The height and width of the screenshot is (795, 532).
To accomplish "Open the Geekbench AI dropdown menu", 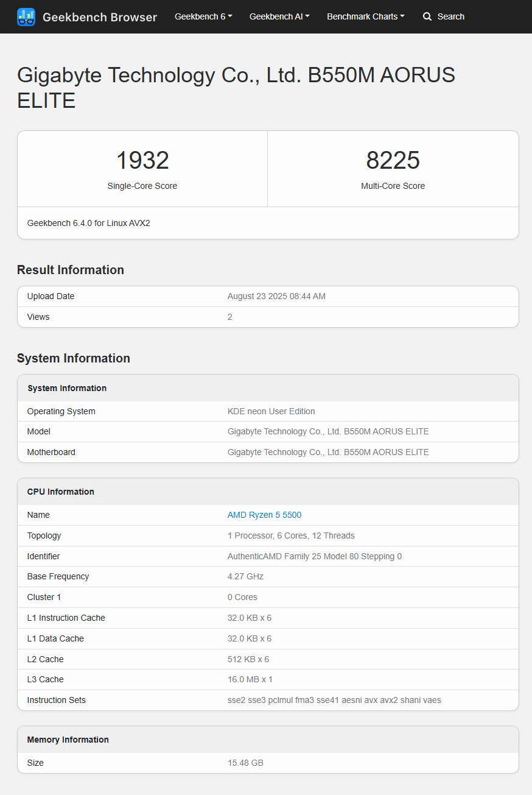I will [279, 16].
